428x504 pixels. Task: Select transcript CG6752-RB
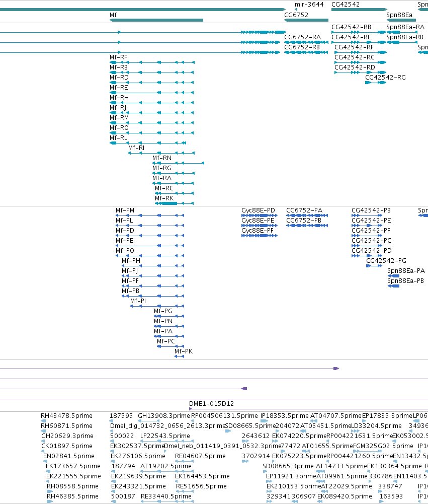[302, 47]
